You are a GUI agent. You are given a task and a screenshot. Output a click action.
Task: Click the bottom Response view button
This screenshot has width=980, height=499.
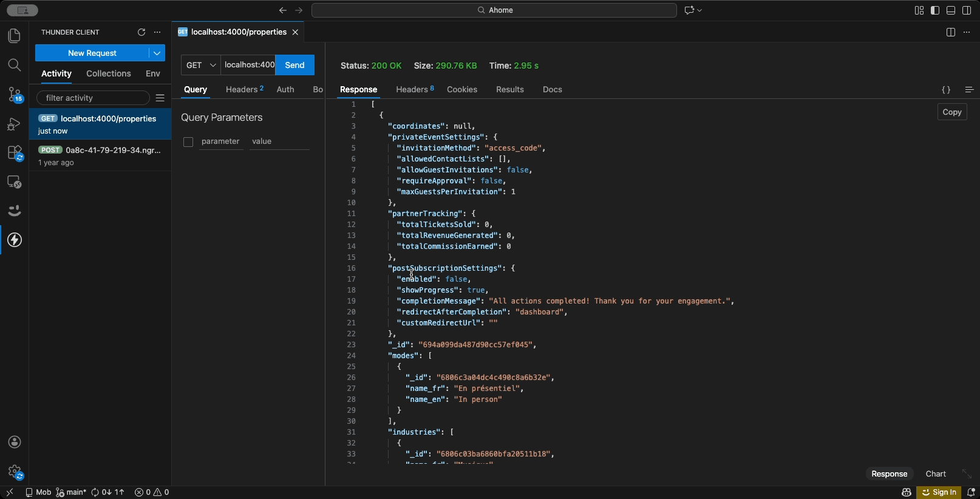click(x=890, y=474)
